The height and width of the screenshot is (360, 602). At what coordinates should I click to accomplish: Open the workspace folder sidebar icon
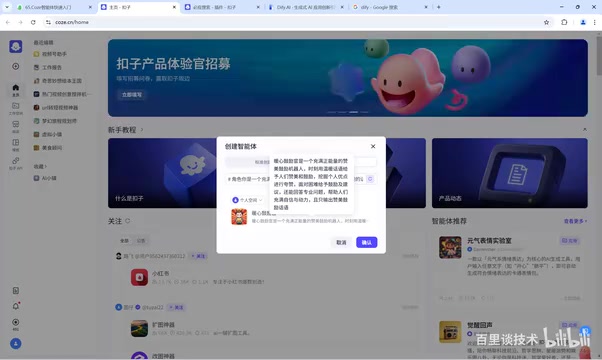point(16,108)
